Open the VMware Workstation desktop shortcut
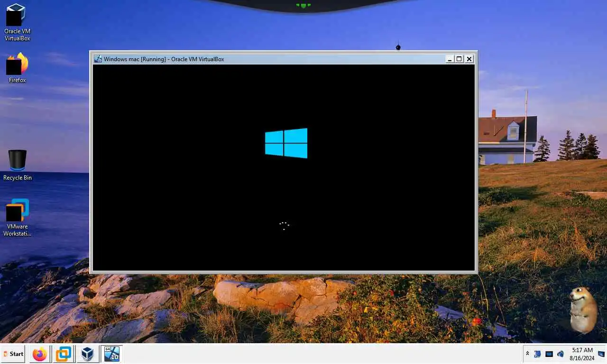Screen dimensions: 607x364 [x=17, y=217]
